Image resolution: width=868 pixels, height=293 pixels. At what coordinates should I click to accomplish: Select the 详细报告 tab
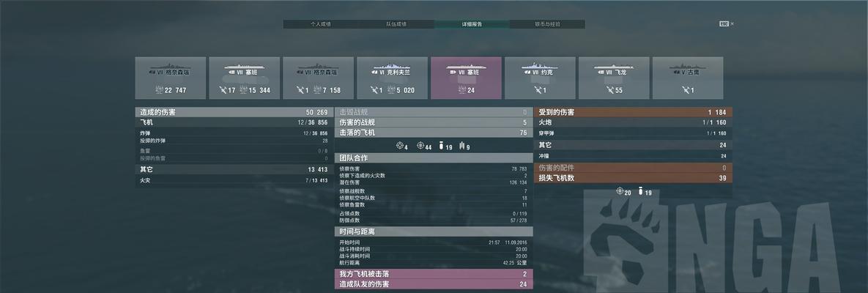(x=472, y=24)
